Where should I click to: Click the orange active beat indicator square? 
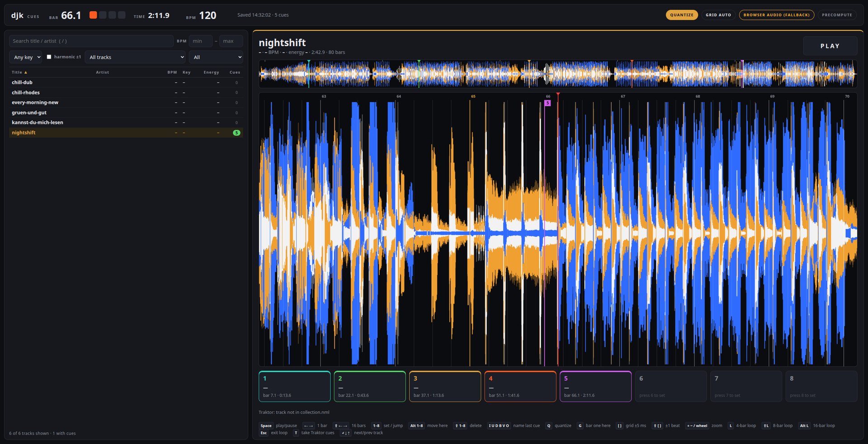93,15
